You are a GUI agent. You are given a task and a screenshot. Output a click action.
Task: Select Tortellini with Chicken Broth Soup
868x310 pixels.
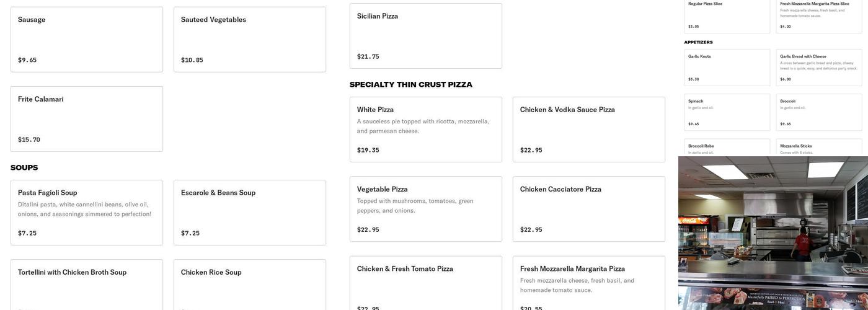click(87, 284)
